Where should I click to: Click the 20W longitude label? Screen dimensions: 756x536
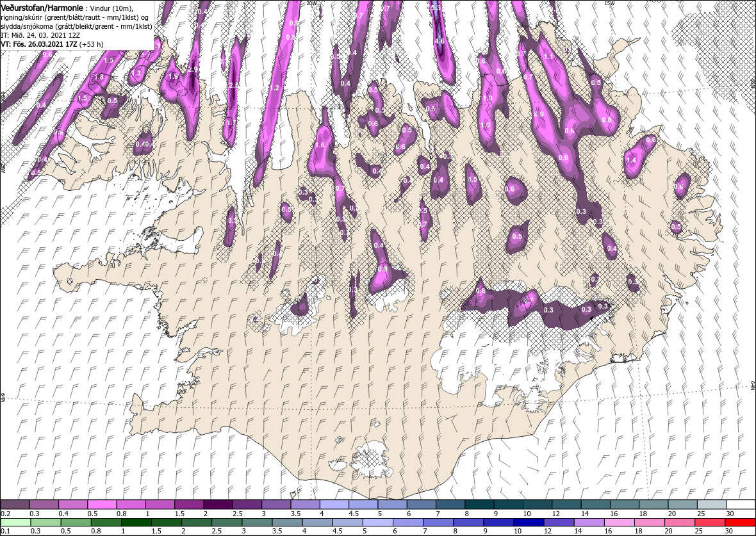click(x=312, y=3)
